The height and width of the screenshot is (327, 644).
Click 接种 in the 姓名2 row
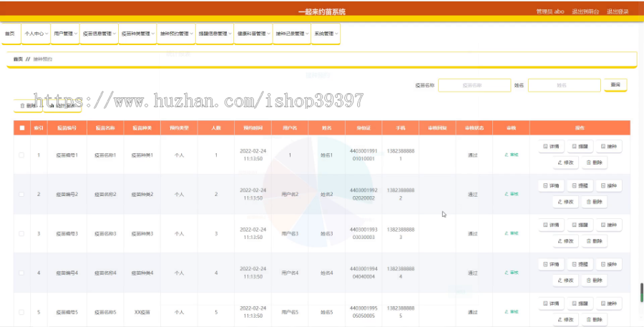609,186
